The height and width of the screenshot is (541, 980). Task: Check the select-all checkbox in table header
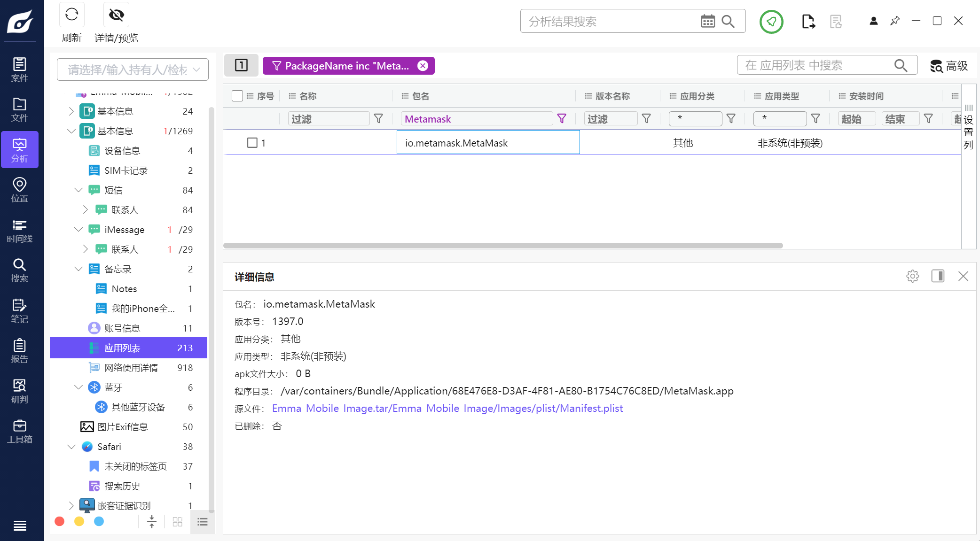pos(237,96)
